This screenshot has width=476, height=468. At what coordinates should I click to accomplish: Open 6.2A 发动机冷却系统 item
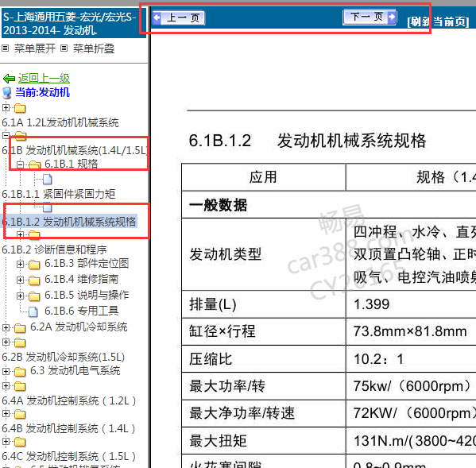coord(79,327)
